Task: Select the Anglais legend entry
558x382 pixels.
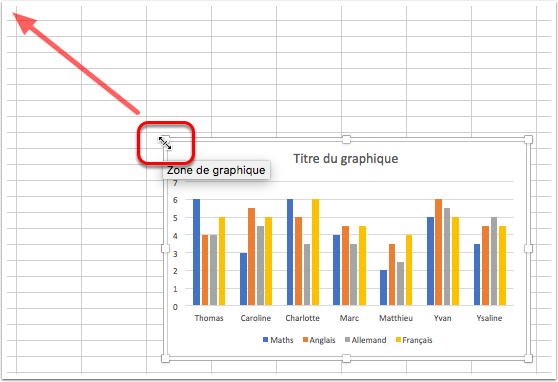Action: click(x=319, y=340)
